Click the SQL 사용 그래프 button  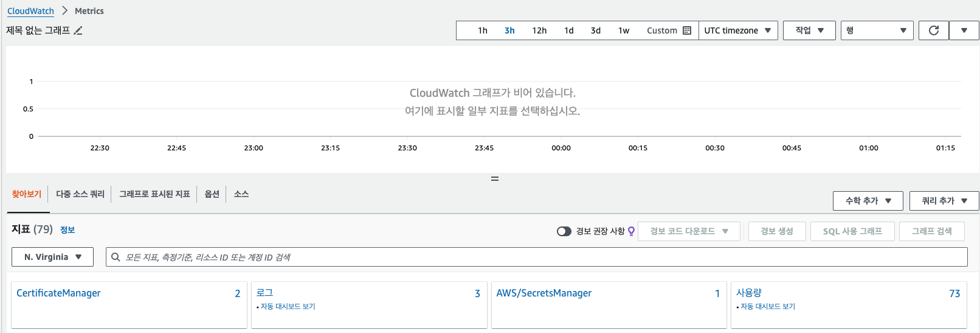point(852,231)
